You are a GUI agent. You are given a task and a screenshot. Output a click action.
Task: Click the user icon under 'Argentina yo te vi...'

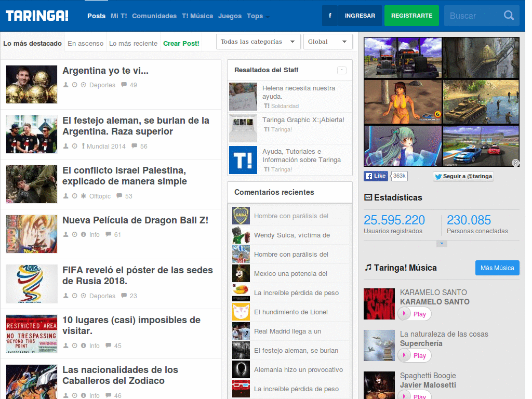[x=66, y=85]
